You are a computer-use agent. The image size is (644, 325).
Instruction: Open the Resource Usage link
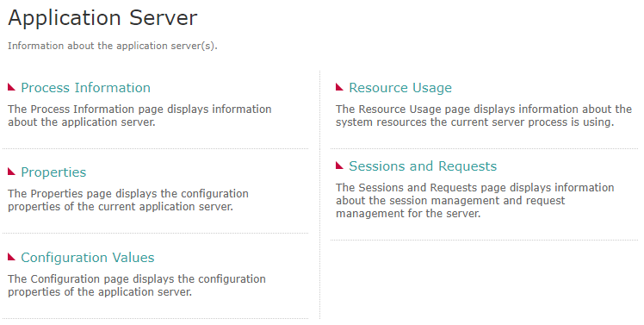[x=400, y=88]
